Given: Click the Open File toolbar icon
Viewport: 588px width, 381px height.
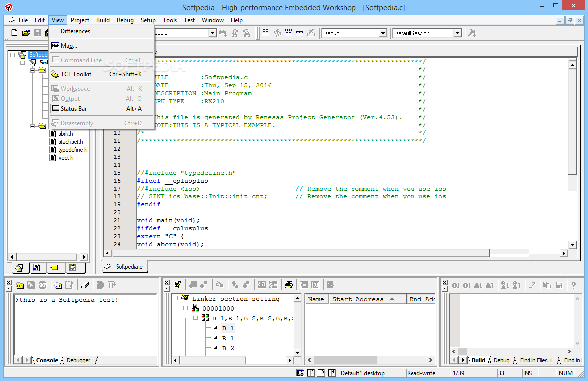Looking at the screenshot, I should (x=26, y=33).
